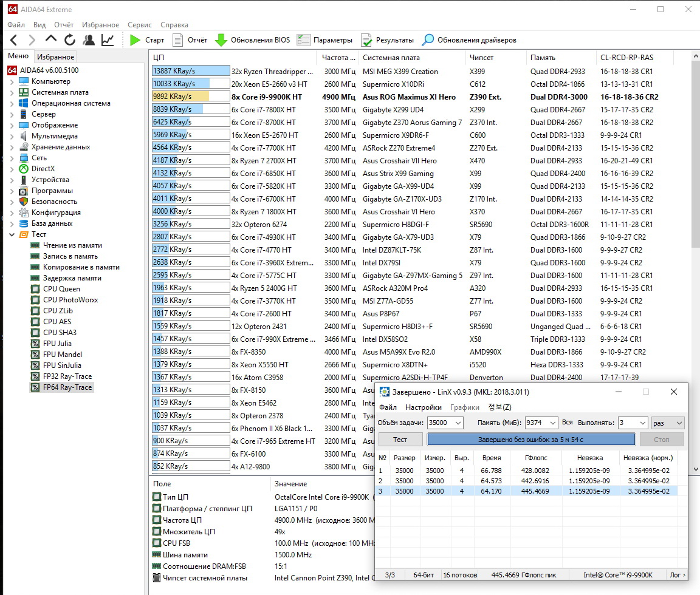Open Результаты in the toolbar
The height and width of the screenshot is (595, 700).
point(388,40)
